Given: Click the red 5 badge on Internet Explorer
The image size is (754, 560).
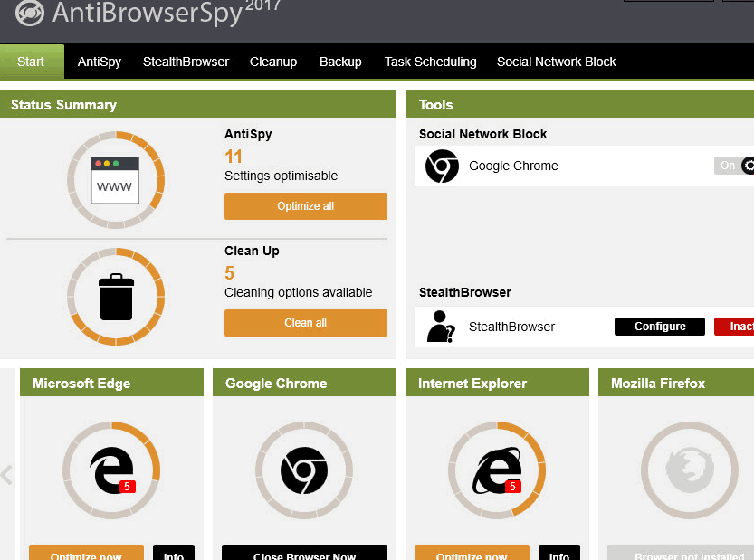Looking at the screenshot, I should point(512,487).
